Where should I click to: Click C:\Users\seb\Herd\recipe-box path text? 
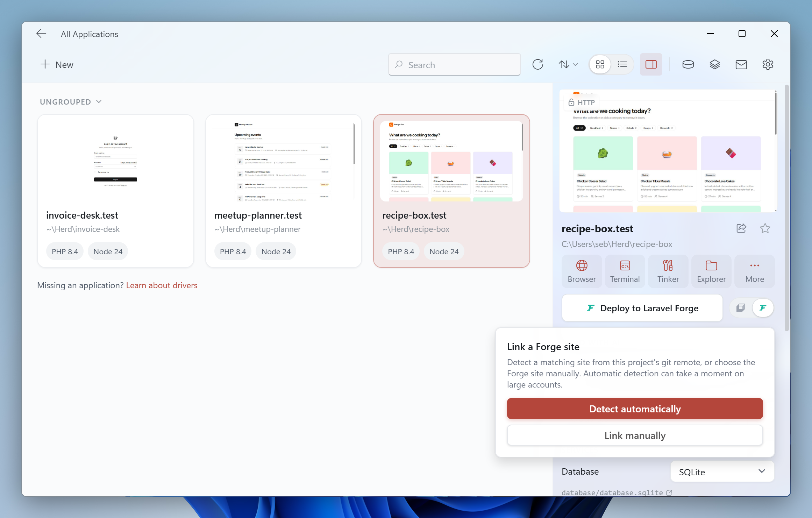[x=617, y=244]
